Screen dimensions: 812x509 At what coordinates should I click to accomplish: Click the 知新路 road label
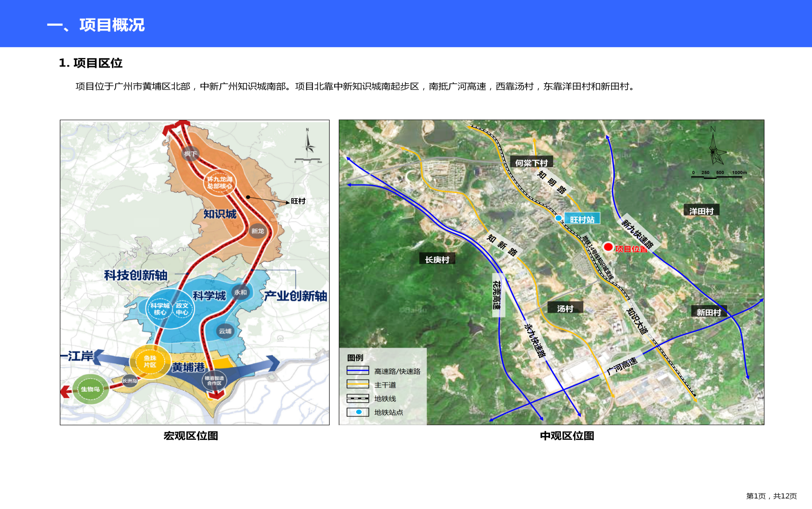click(502, 245)
